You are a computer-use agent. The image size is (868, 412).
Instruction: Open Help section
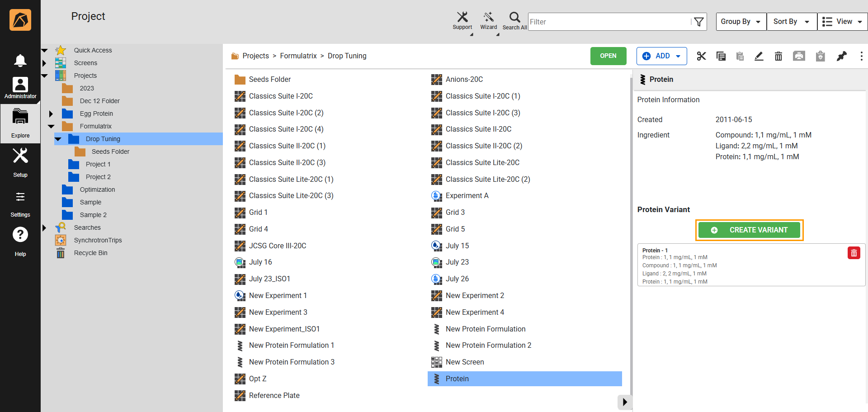[20, 242]
